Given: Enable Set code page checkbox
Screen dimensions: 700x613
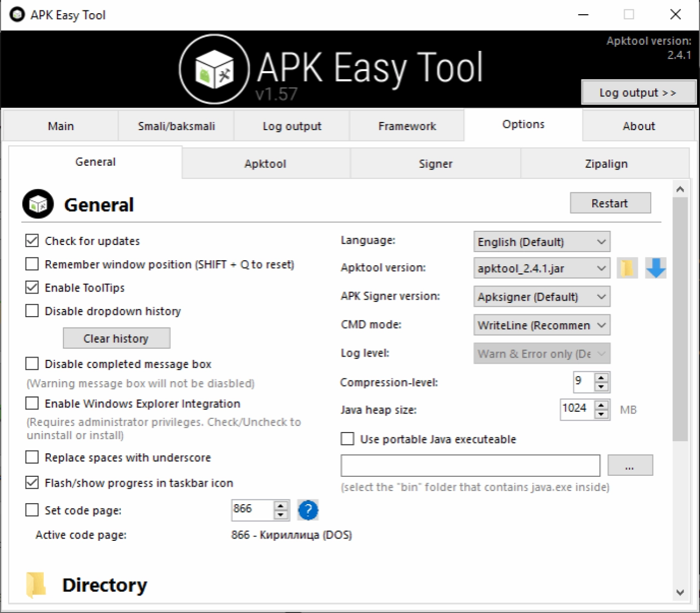Looking at the screenshot, I should point(32,510).
